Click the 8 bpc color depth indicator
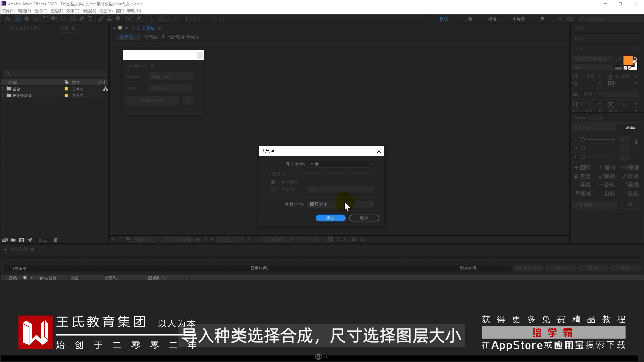Viewport: 644px width, 362px height. tap(43, 240)
